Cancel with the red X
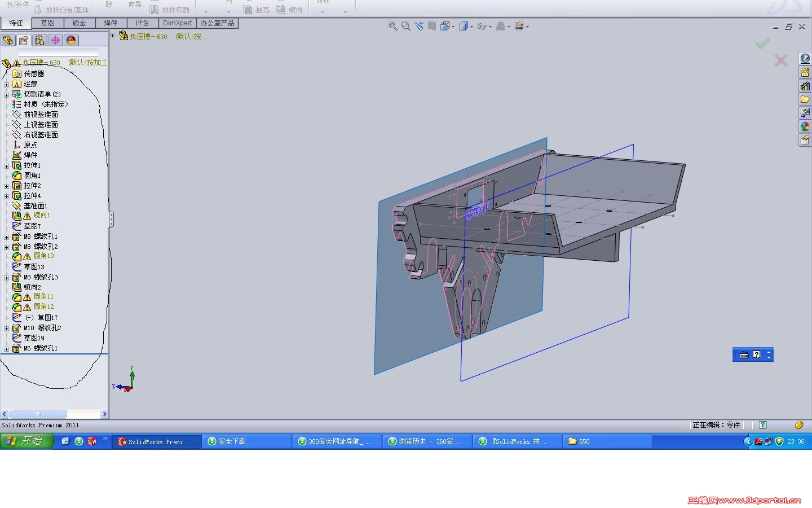 781,60
